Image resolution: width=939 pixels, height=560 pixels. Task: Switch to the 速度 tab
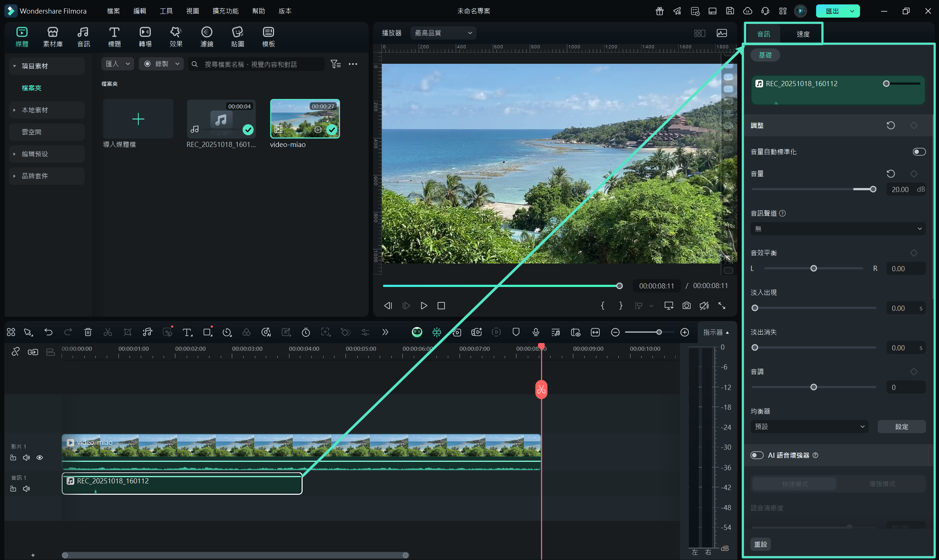[x=803, y=34]
